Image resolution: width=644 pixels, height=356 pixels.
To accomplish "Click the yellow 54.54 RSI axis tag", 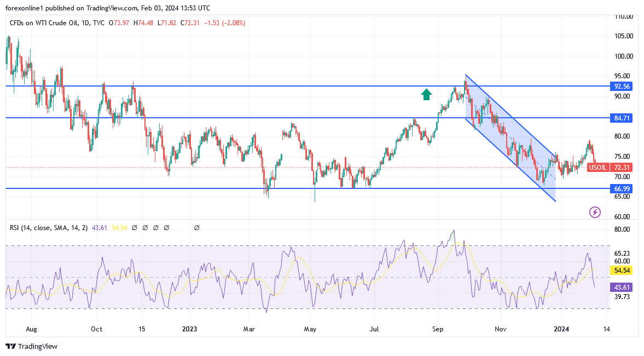I will [x=622, y=271].
